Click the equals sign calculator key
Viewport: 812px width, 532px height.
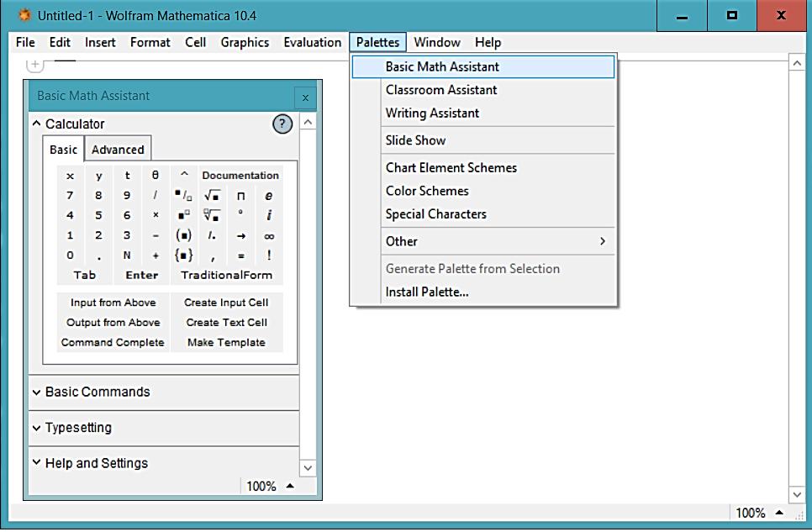(240, 255)
